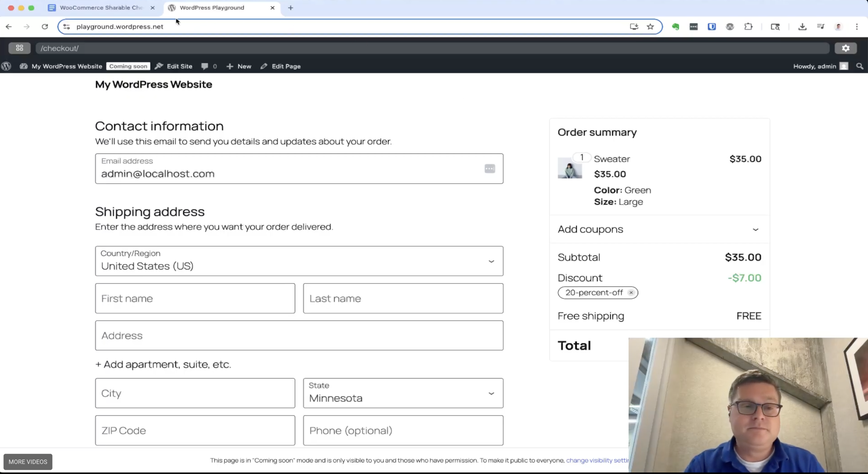Viewport: 868px width, 474px height.
Task: Click the City input field
Action: tap(195, 393)
